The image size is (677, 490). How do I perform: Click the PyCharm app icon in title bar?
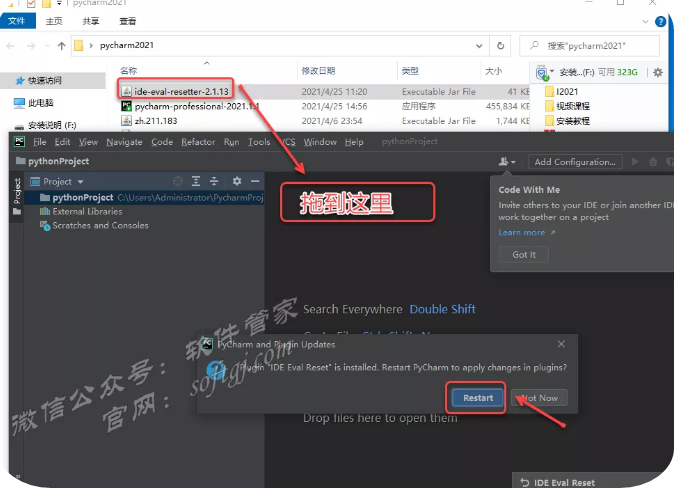coord(19,142)
